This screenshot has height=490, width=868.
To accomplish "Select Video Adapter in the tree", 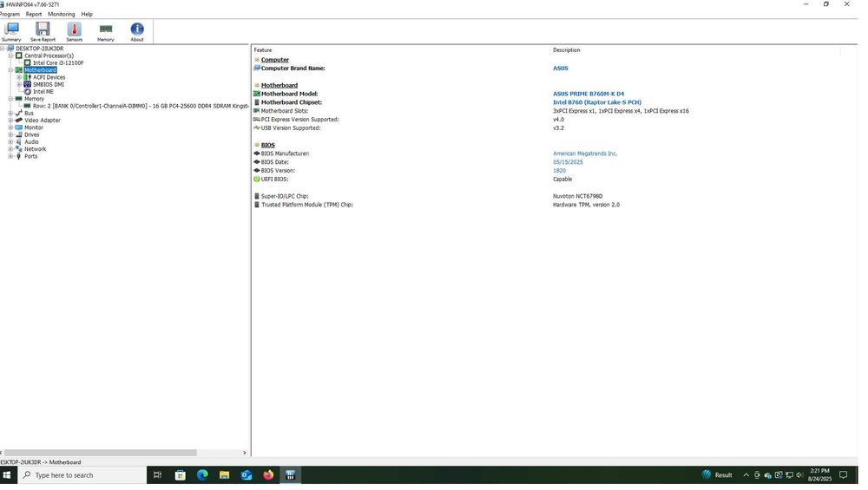I will (43, 121).
